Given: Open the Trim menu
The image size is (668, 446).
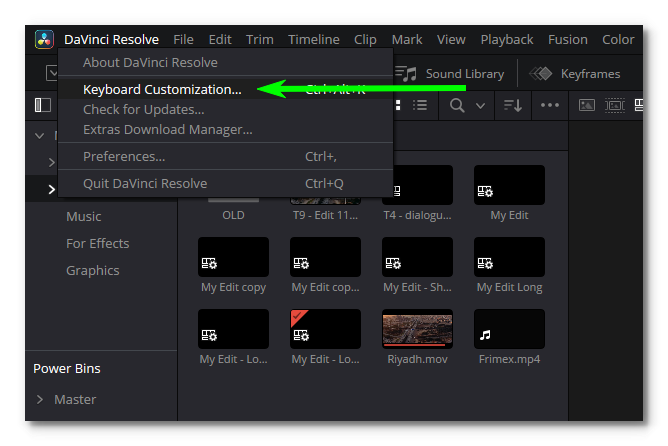Looking at the screenshot, I should coord(259,40).
